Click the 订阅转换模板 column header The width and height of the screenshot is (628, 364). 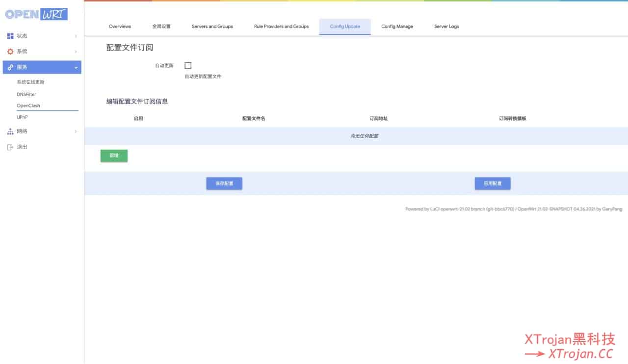[513, 119]
